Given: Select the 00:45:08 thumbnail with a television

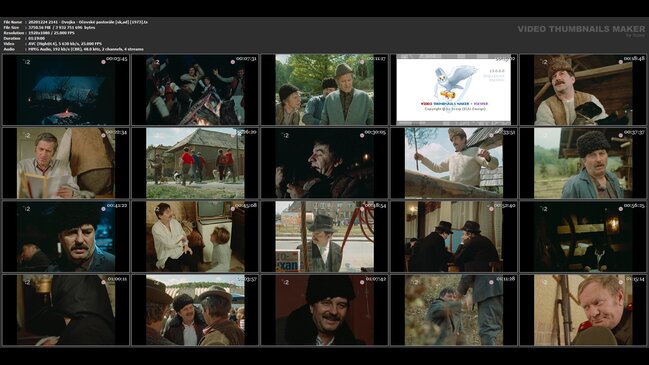Looking at the screenshot, I should coord(195,236).
